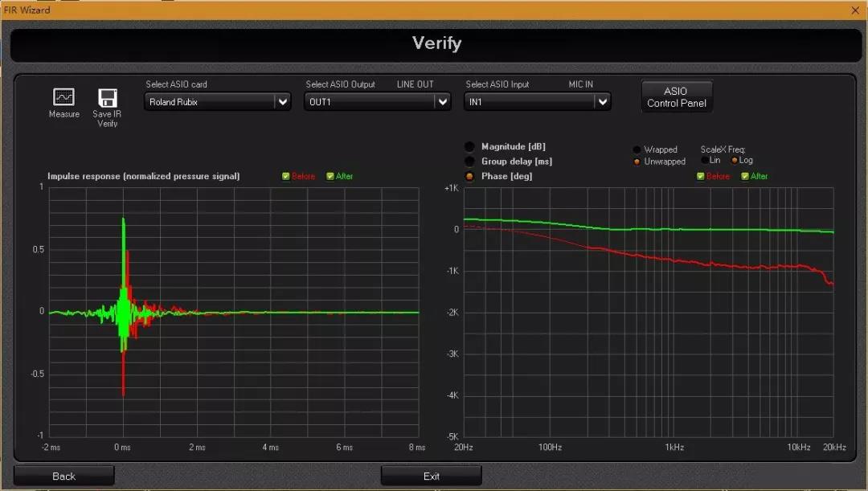Toggle After checkbox on impulse response graph
Screen dimensions: 868x491
(330, 176)
